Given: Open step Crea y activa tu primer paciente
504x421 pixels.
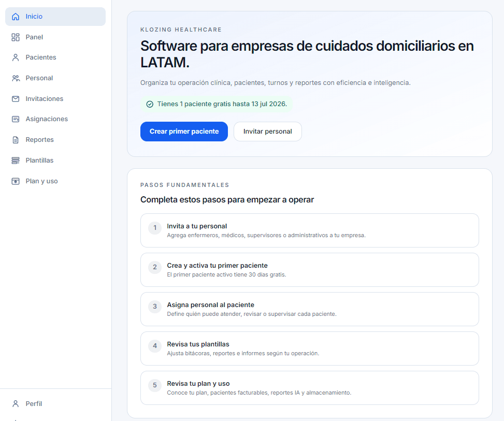Looking at the screenshot, I should (310, 270).
